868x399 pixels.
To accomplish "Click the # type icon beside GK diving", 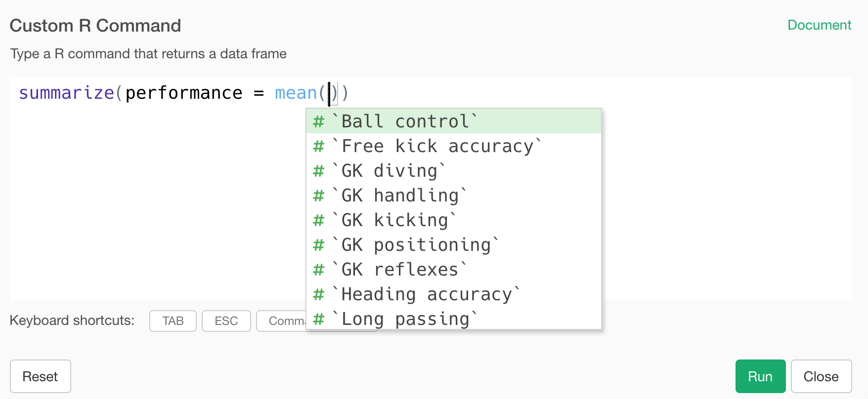I will pos(319,171).
